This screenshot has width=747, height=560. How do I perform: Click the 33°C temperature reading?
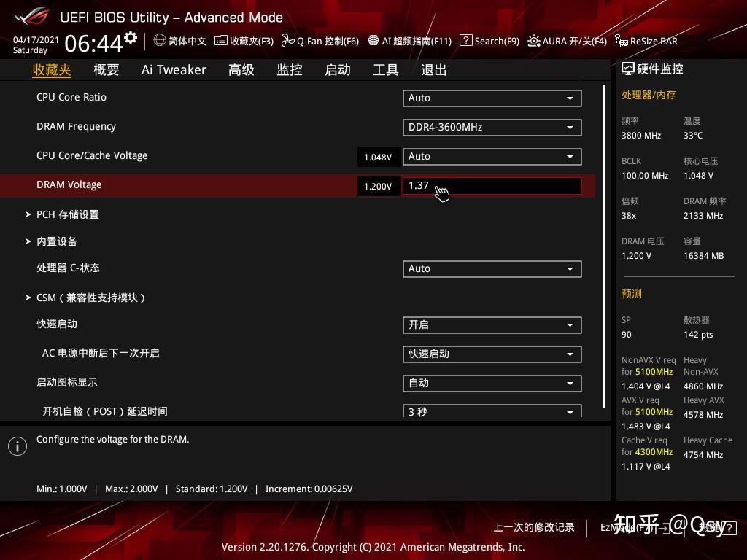693,136
